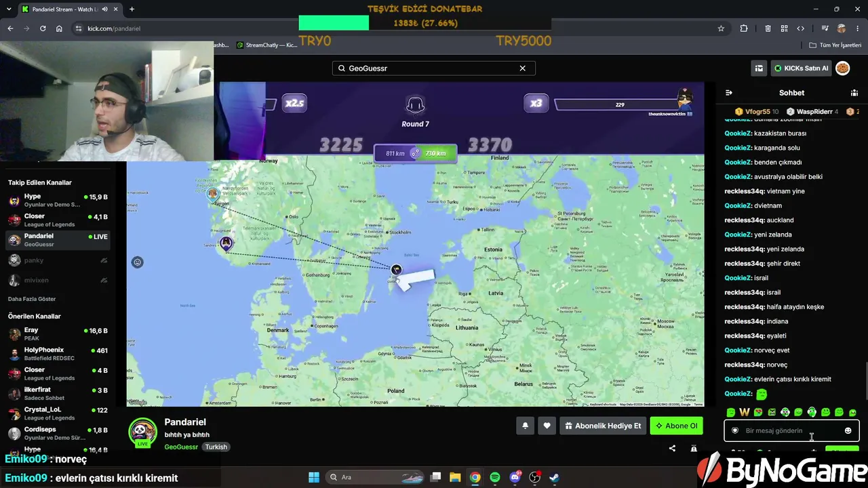The image size is (868, 488).
Task: Open the Chrome profile avatar
Action: point(842,28)
